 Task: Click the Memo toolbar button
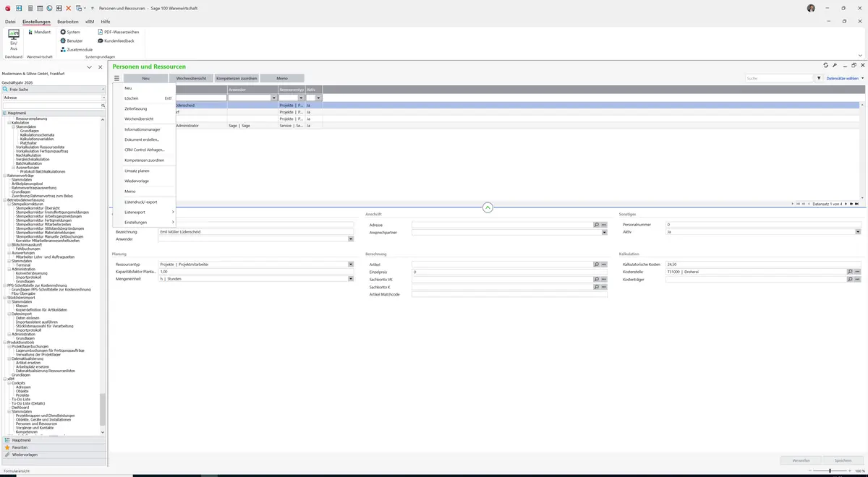[282, 78]
